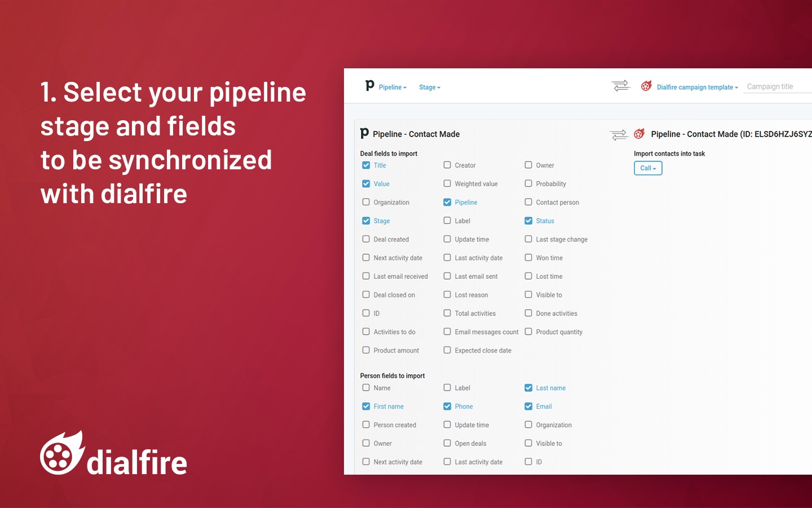812x508 pixels.
Task: Enable the Probability checkbox
Action: [x=528, y=184]
